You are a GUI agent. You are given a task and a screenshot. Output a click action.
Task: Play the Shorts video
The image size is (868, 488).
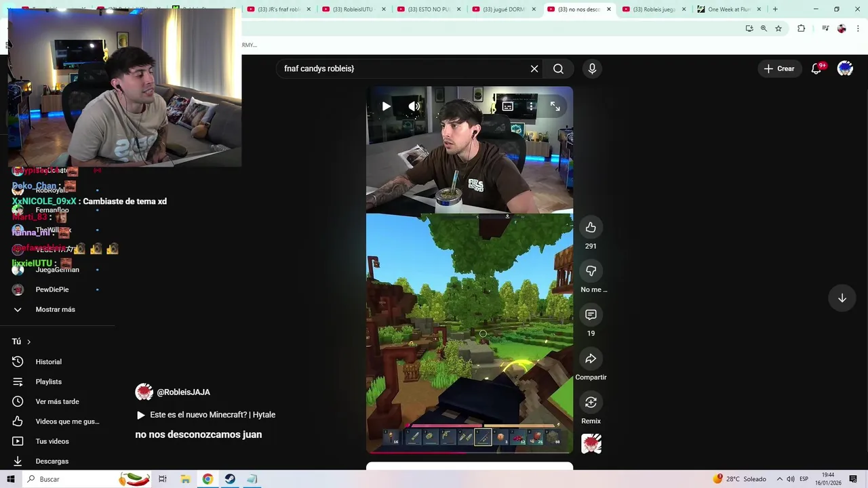point(386,106)
